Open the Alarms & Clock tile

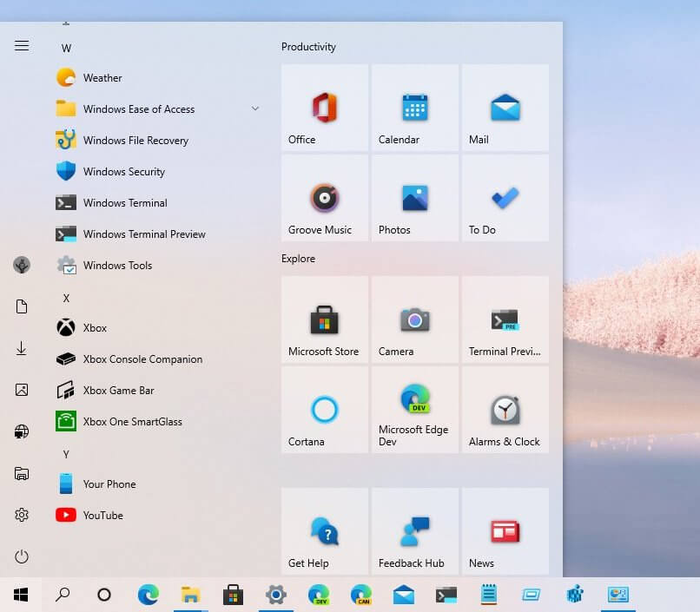(x=505, y=410)
